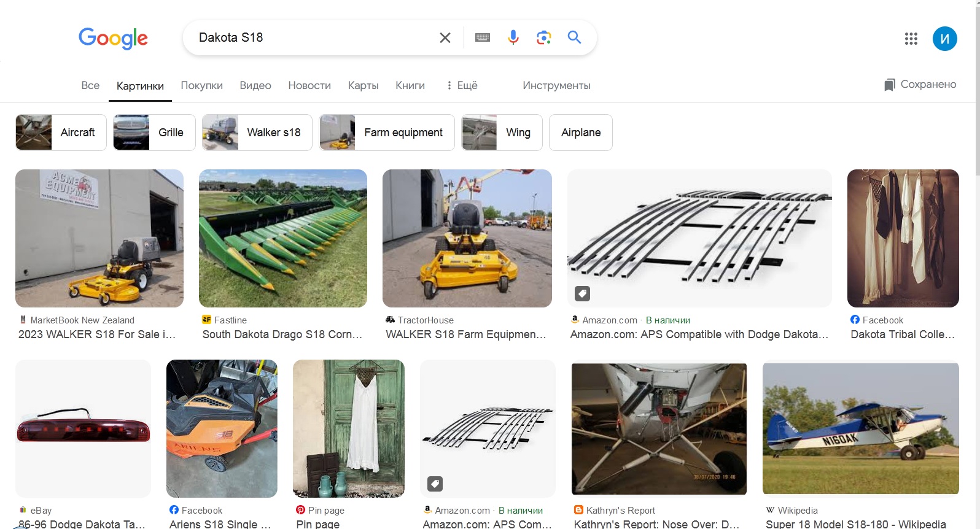
Task: Open ACME Equipment Walker mower image
Action: click(99, 238)
